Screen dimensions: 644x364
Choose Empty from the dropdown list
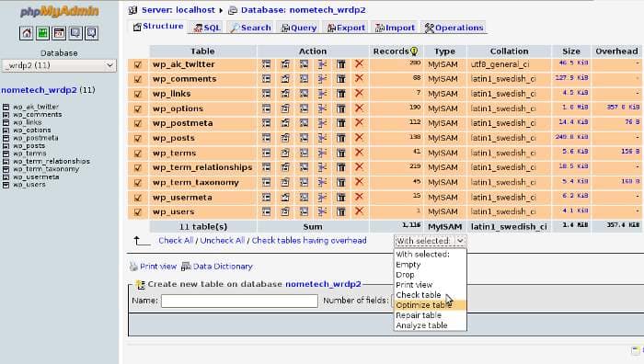(x=430, y=265)
